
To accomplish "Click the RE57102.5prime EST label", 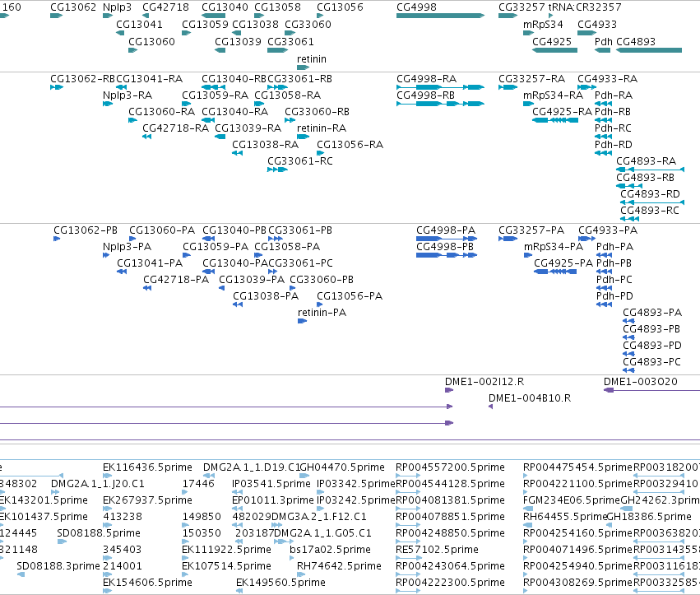I will coord(437,550).
